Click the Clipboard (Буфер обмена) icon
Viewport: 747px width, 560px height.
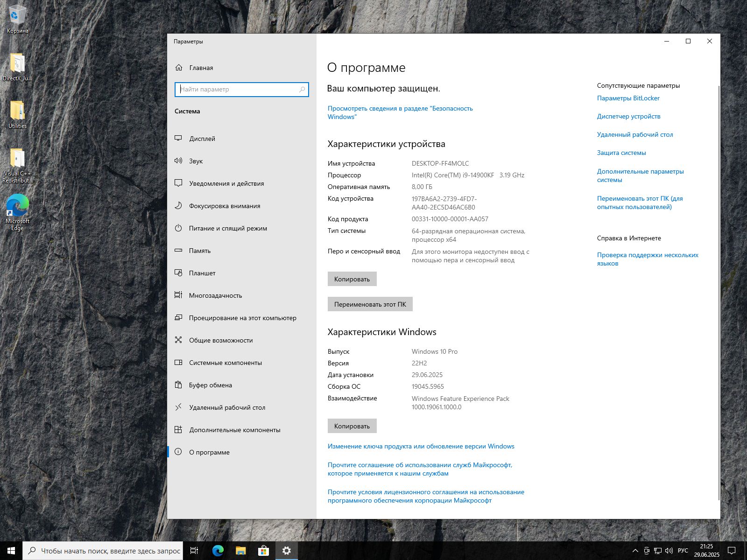tap(178, 385)
